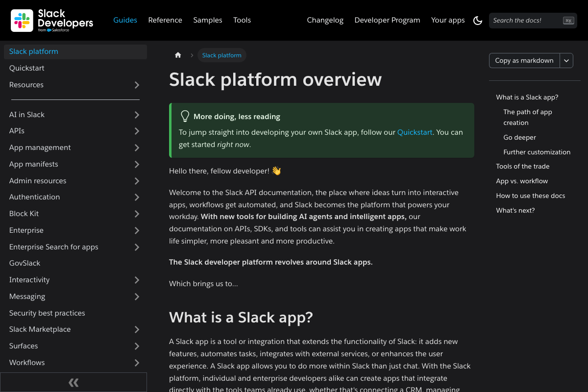Viewport: 588px width, 392px height.
Task: Open Quickstart in the sidebar
Action: pos(75,68)
